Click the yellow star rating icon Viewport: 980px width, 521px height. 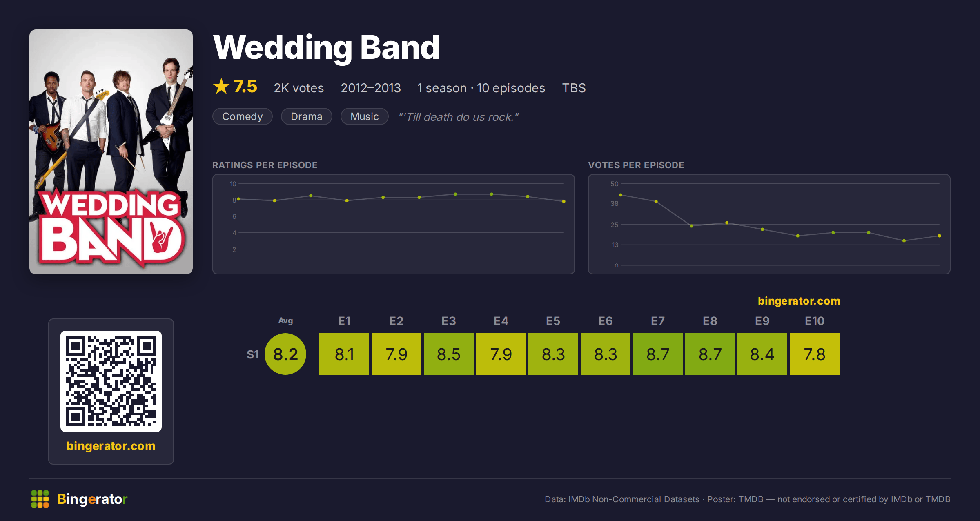pos(221,87)
